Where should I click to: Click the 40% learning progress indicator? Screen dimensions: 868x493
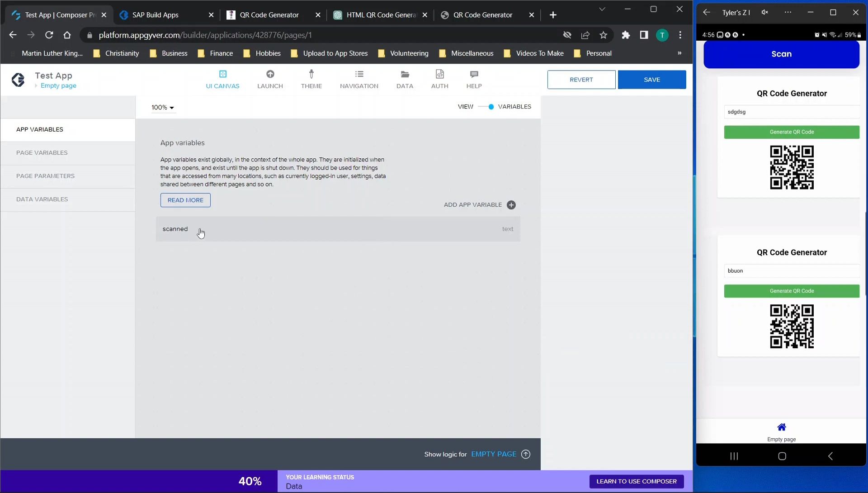pyautogui.click(x=250, y=481)
